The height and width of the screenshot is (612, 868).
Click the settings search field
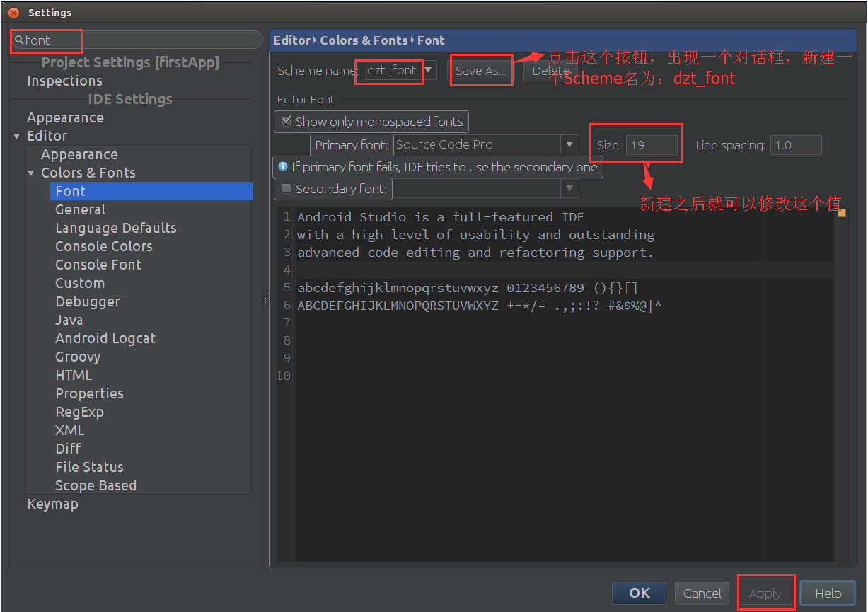pyautogui.click(x=137, y=40)
